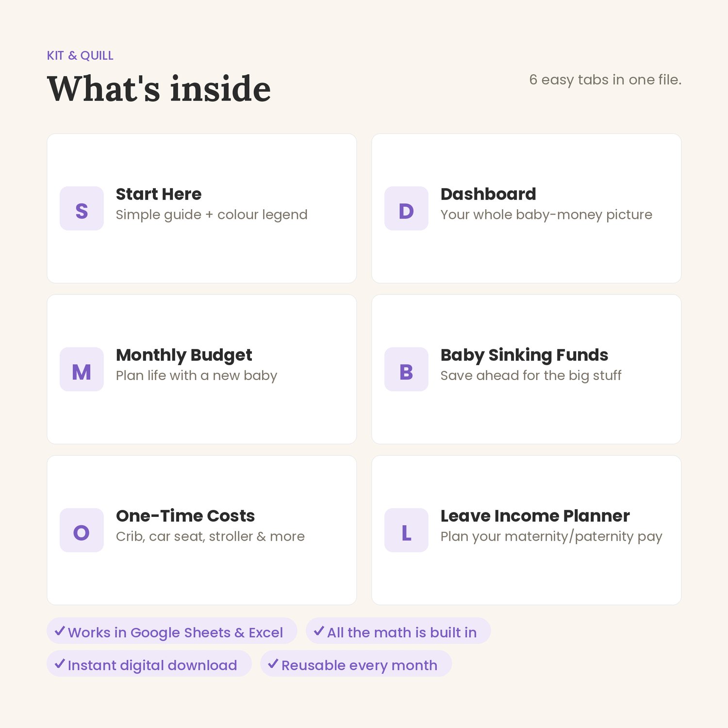Select the Monthly Budget heading

(x=184, y=355)
